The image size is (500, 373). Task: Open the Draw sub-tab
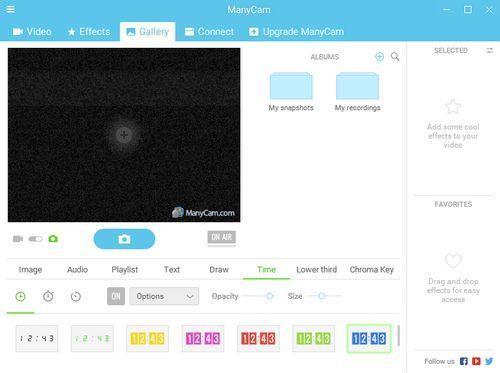point(219,269)
